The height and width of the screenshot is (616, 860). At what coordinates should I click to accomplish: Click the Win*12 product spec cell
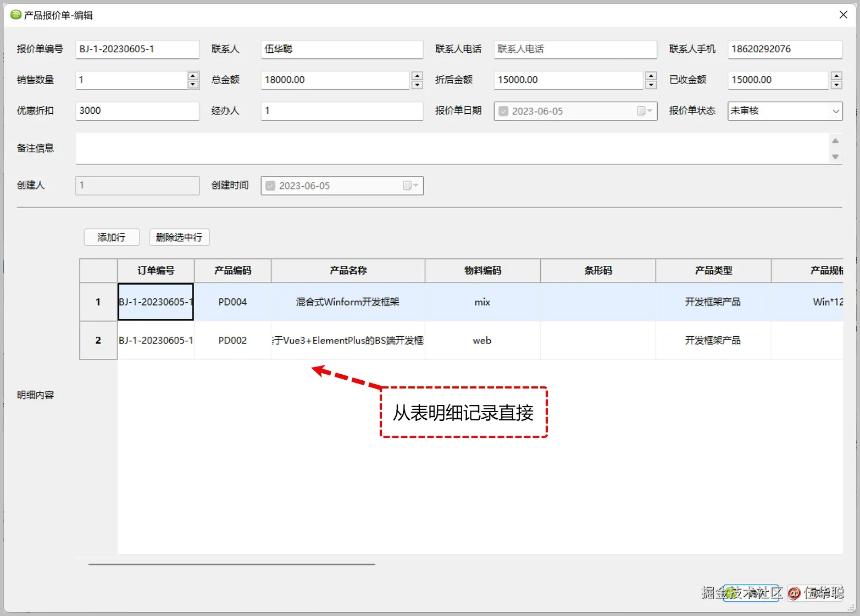click(x=807, y=302)
